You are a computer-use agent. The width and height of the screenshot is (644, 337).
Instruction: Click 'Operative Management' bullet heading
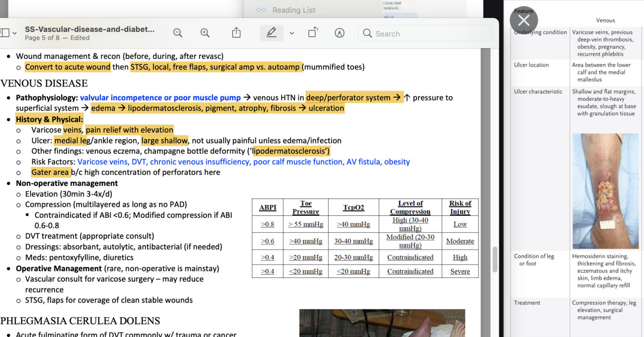pyautogui.click(x=59, y=268)
